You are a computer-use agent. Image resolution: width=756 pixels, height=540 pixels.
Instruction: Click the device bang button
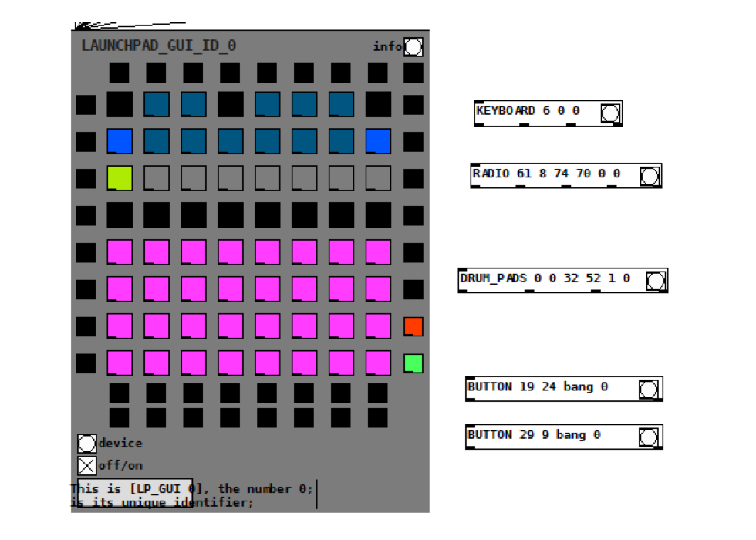86,444
